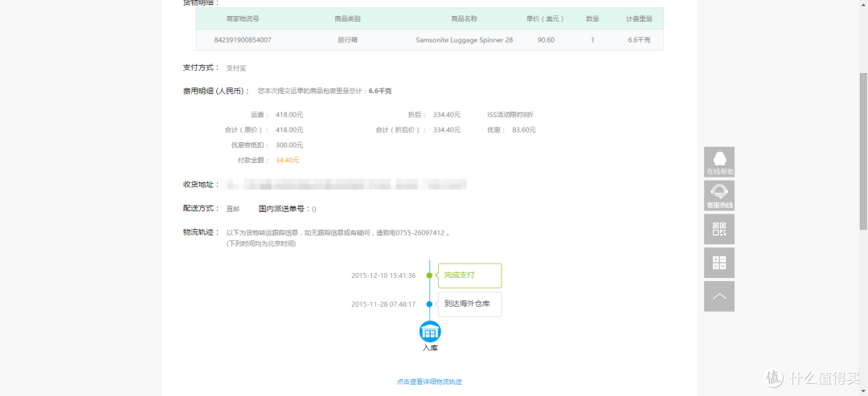Show the QR code widget

719,229
